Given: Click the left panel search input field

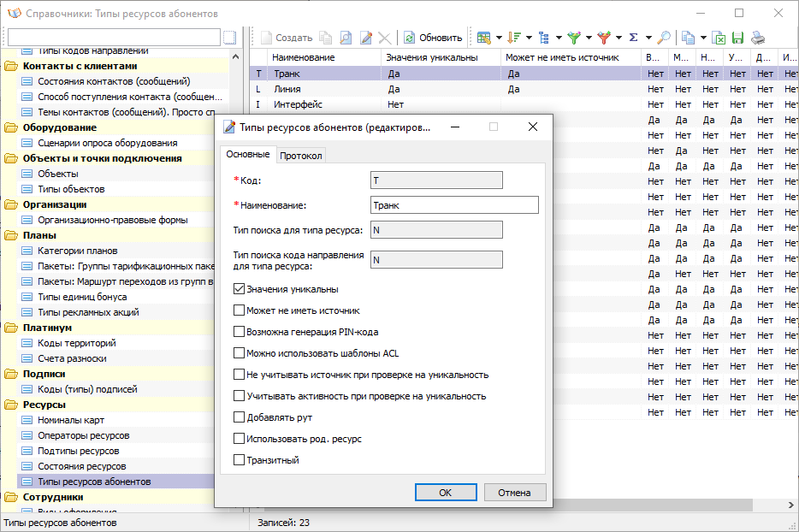Looking at the screenshot, I should (x=114, y=37).
